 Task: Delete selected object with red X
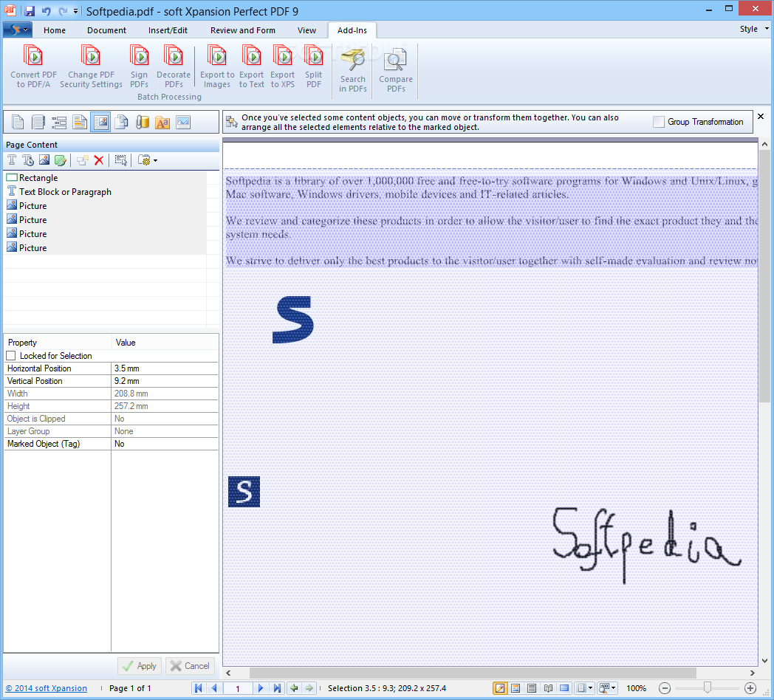point(99,160)
